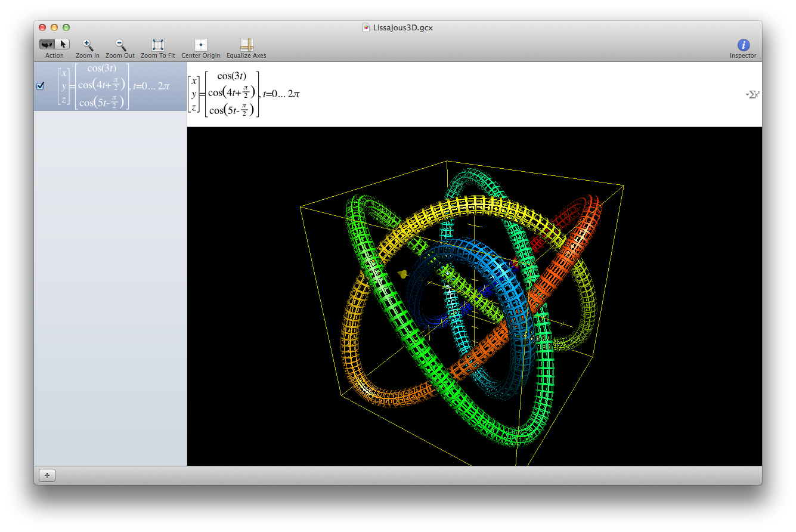Click the Zoom Out magnifier
The width and height of the screenshot is (796, 532).
pyautogui.click(x=120, y=45)
